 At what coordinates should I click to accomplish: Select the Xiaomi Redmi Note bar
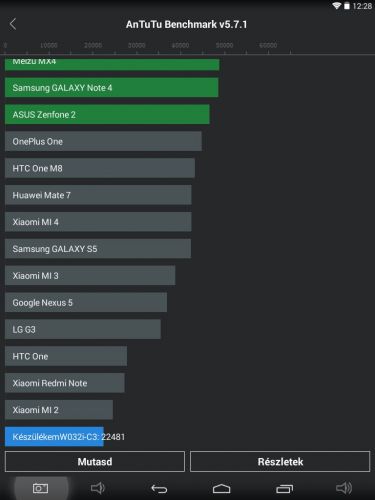tap(65, 383)
